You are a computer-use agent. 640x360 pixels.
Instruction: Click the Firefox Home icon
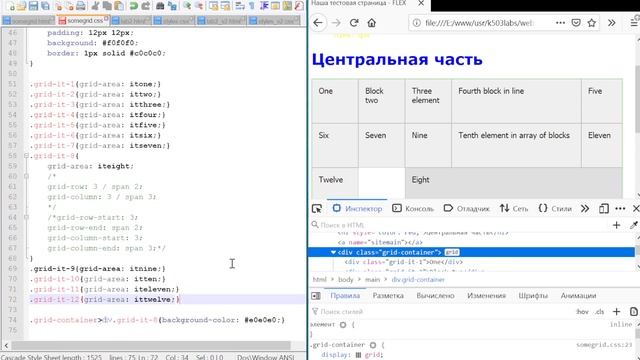pos(371,23)
